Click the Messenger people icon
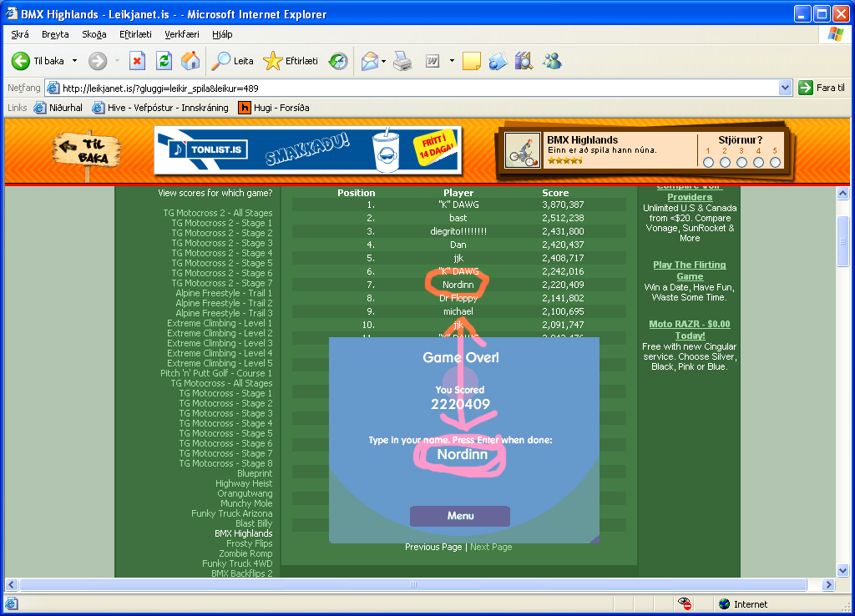855x616 pixels. [552, 61]
